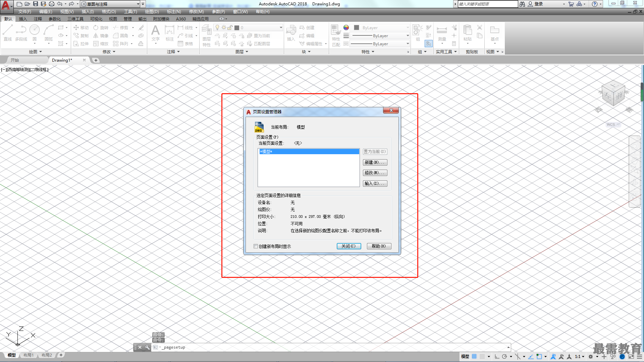Image resolution: width=644 pixels, height=362 pixels.
Task: Click the Group (组) icon
Action: click(418, 33)
